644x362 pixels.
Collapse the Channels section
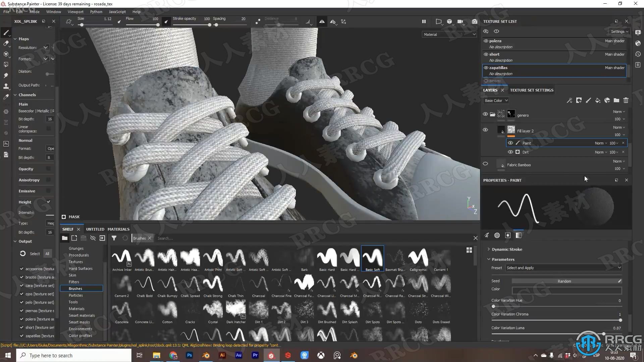tap(15, 95)
